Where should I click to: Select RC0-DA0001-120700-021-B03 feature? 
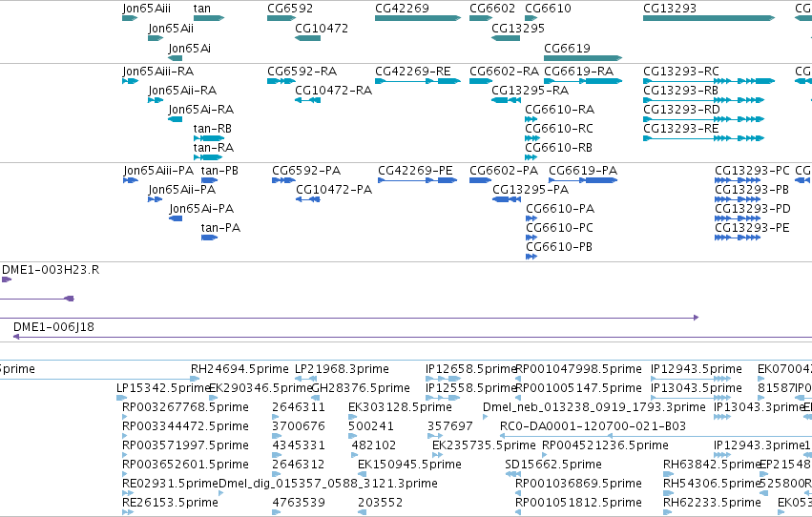pos(656,437)
